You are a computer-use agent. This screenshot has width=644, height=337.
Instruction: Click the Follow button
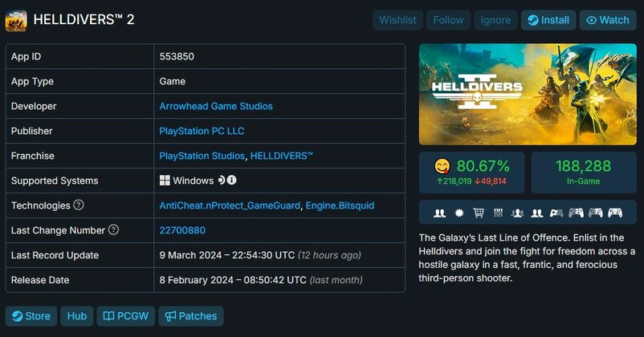click(448, 20)
